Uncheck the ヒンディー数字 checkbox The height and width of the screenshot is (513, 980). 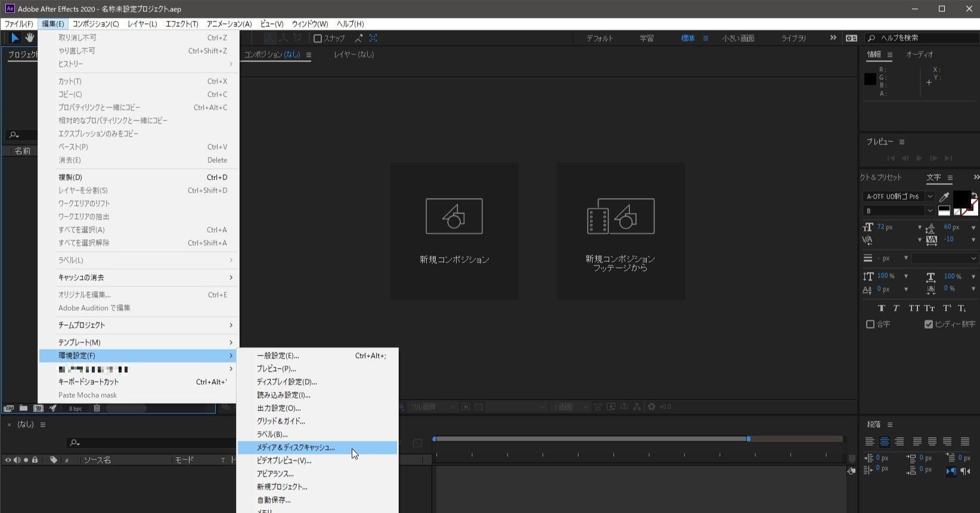(929, 324)
